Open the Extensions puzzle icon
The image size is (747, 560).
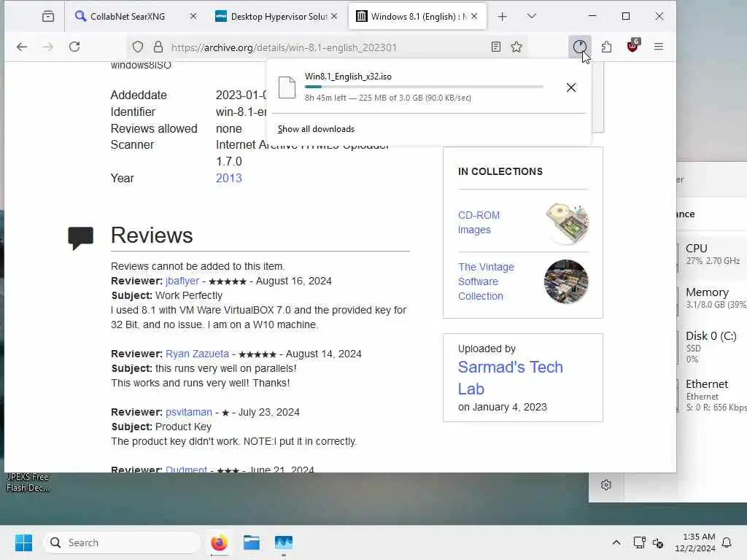click(x=606, y=47)
